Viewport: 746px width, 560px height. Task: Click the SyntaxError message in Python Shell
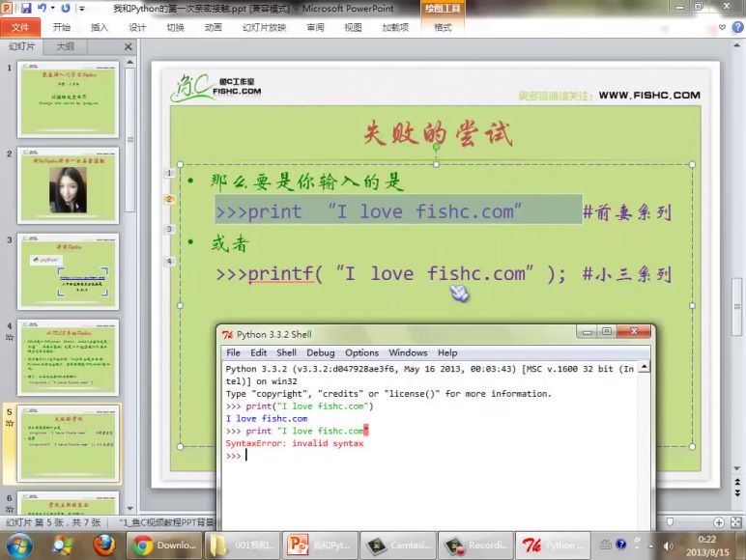295,443
